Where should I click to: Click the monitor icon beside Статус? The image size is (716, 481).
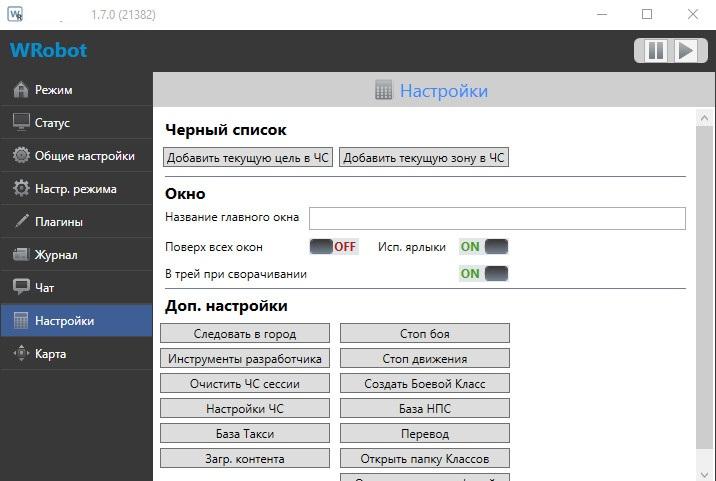(21, 123)
